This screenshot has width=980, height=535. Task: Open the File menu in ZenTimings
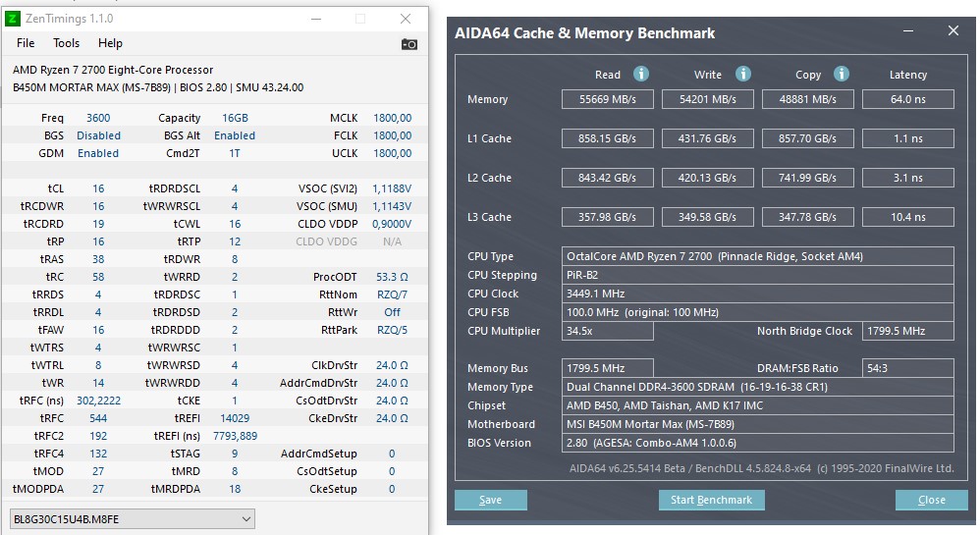26,43
